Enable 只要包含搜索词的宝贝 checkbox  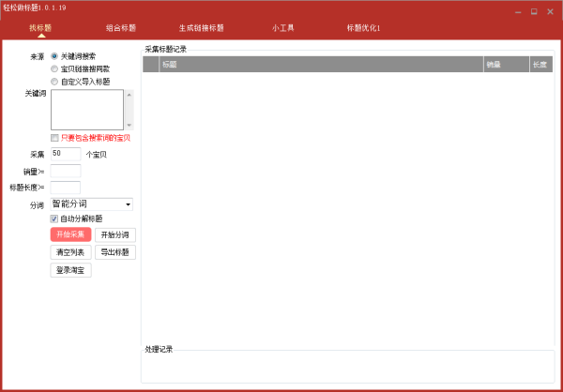55,138
